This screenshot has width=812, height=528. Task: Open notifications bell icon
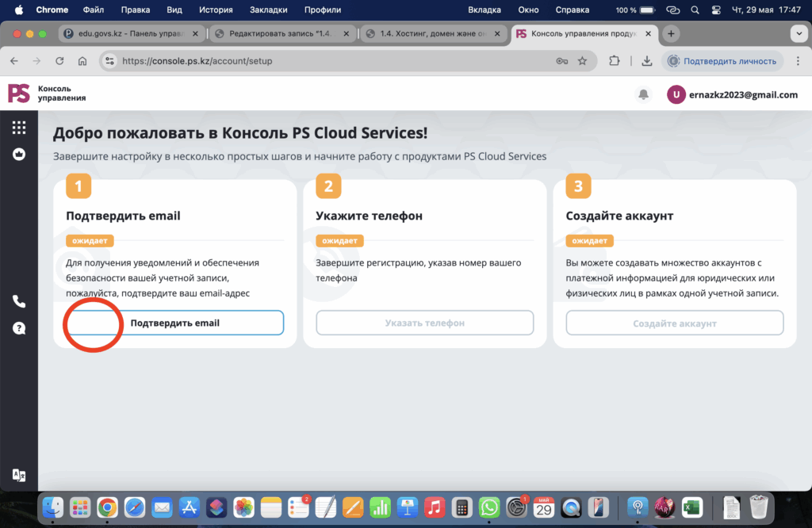pyautogui.click(x=643, y=94)
